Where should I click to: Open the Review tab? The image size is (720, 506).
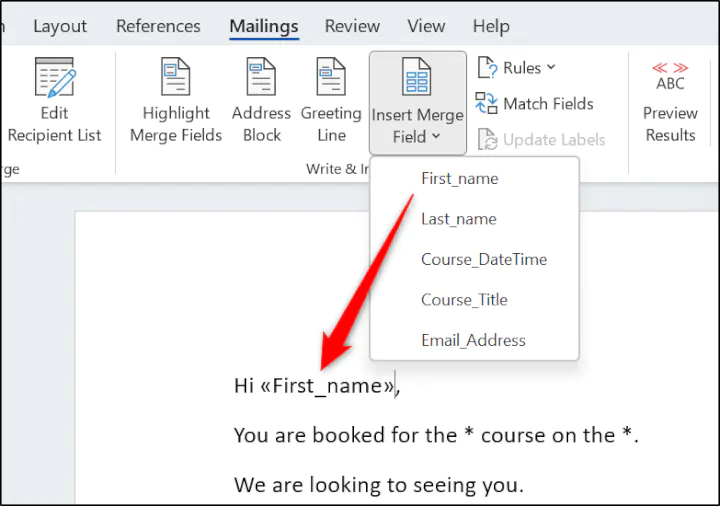tap(352, 26)
